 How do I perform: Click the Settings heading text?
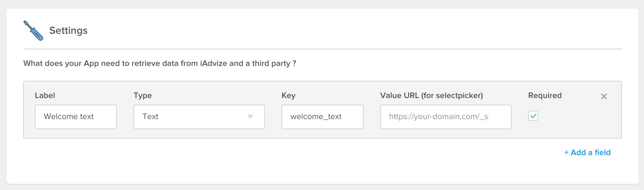68,30
